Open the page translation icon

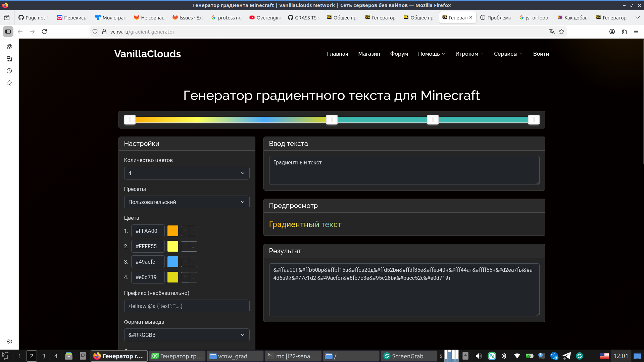(552, 32)
